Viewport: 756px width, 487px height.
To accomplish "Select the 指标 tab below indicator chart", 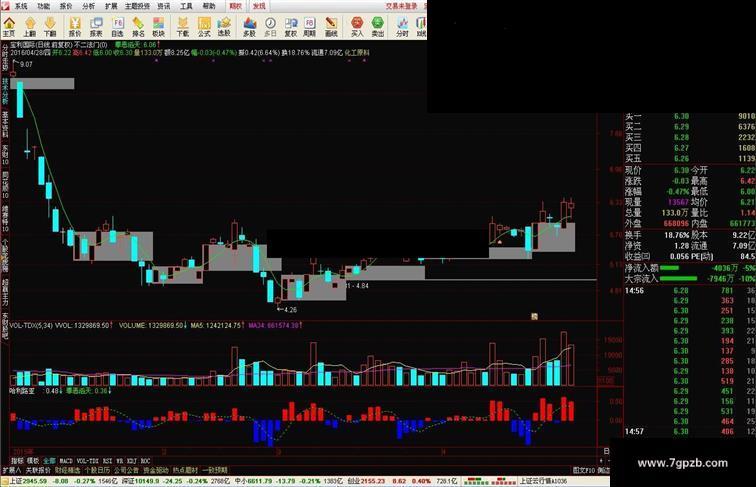I will (17, 461).
